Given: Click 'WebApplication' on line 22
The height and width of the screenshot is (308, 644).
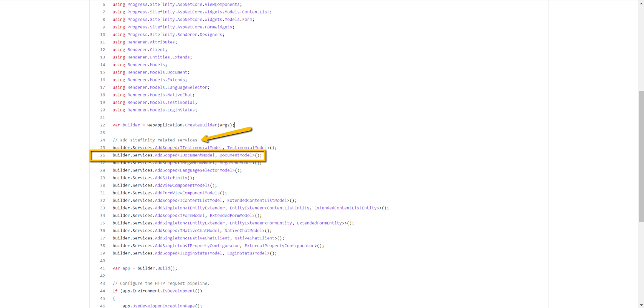Looking at the screenshot, I should (165, 125).
